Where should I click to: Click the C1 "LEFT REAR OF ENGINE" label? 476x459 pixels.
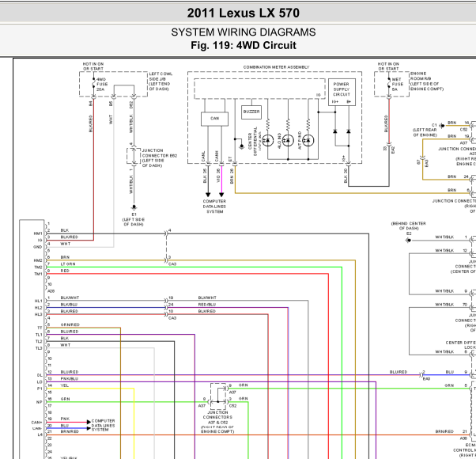click(425, 130)
